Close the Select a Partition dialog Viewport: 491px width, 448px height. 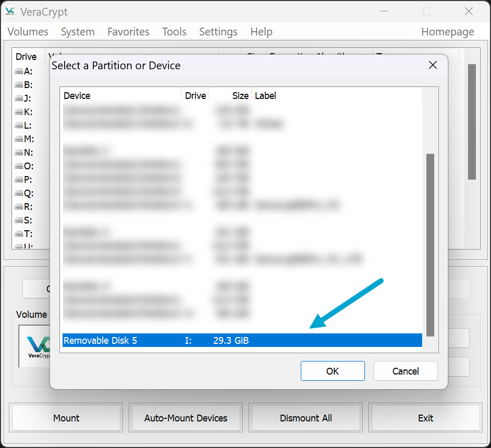point(433,65)
